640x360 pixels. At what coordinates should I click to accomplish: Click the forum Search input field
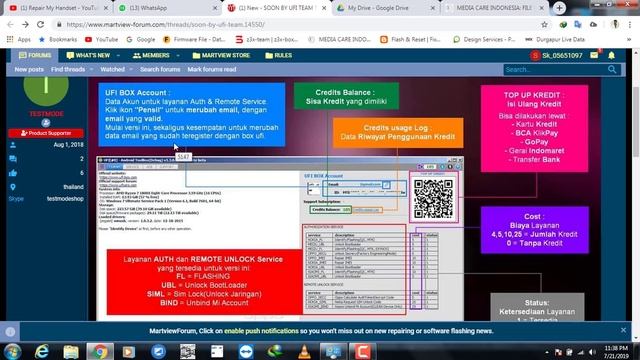tap(554, 70)
